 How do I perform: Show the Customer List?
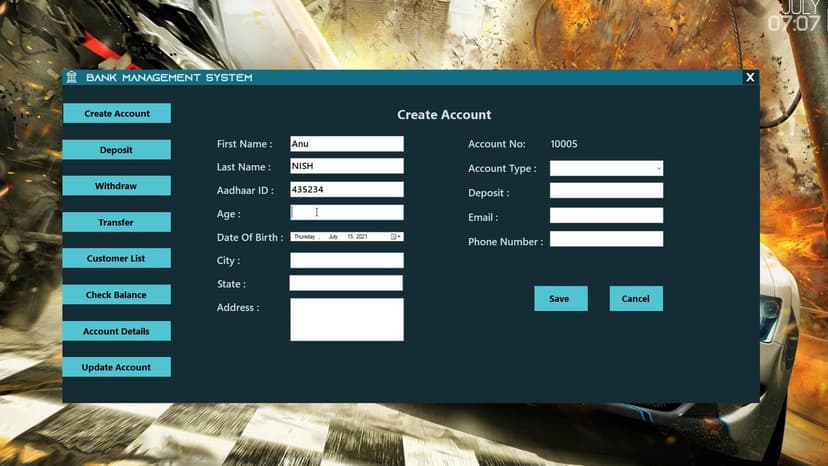click(117, 258)
